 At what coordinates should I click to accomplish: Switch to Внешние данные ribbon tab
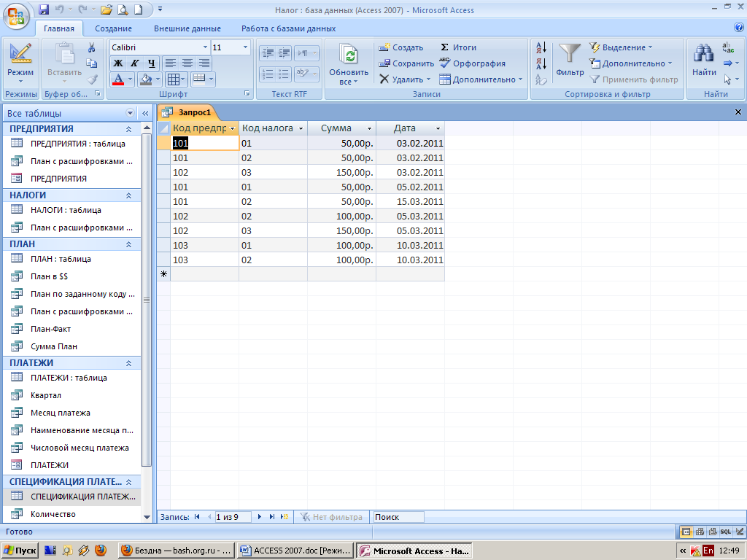click(187, 28)
